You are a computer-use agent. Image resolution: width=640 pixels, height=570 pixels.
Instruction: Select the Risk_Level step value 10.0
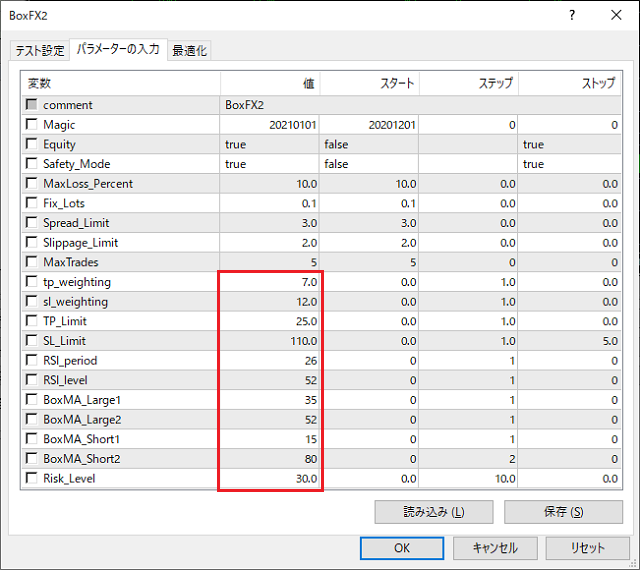[468, 478]
